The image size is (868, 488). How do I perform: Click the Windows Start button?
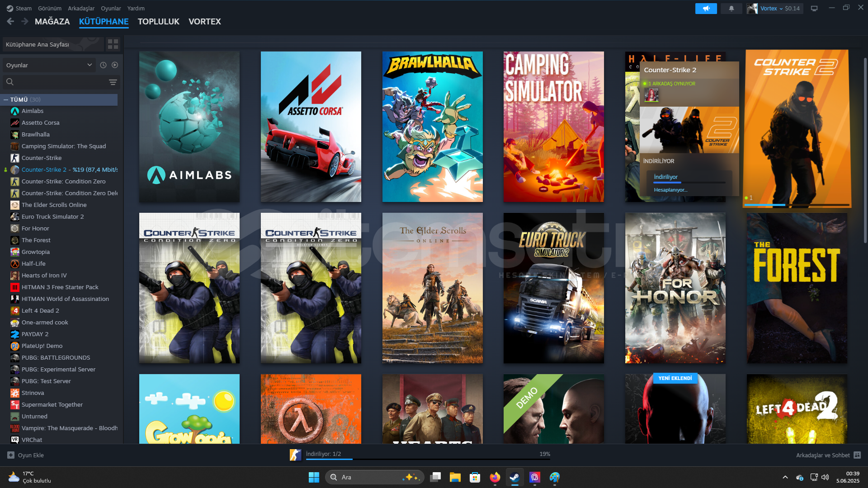pyautogui.click(x=314, y=477)
